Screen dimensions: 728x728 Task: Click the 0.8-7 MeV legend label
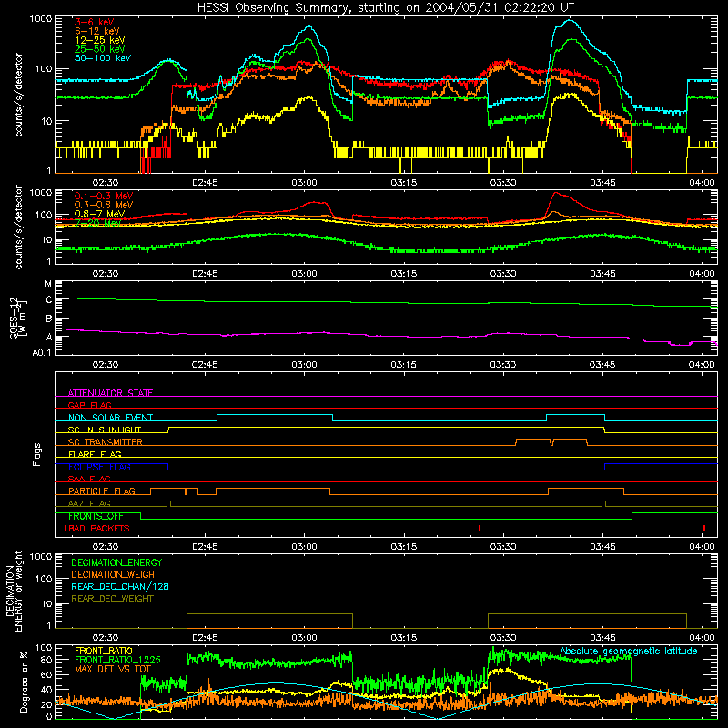[100, 214]
